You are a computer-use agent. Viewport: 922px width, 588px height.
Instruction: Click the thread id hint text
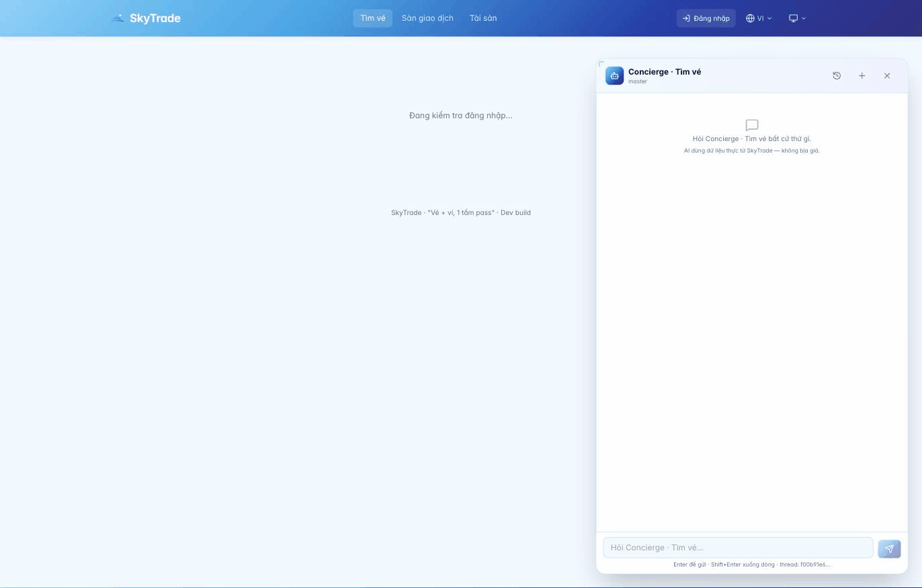806,564
